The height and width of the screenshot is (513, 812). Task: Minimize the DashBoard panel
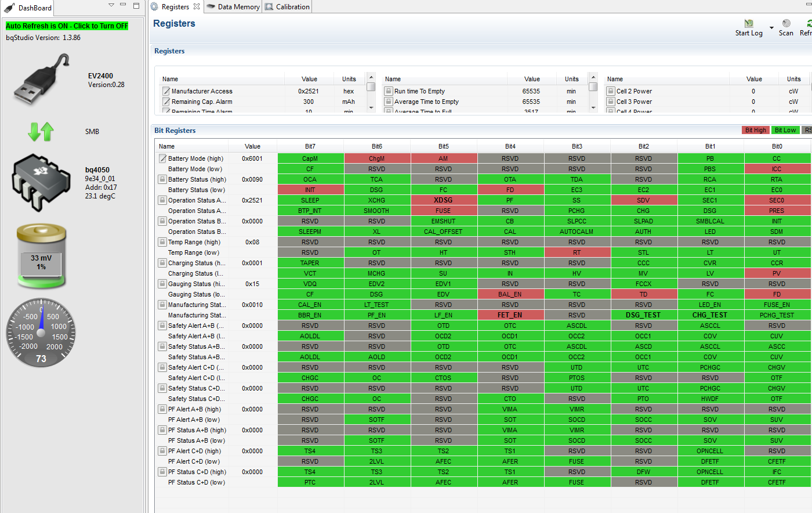123,5
